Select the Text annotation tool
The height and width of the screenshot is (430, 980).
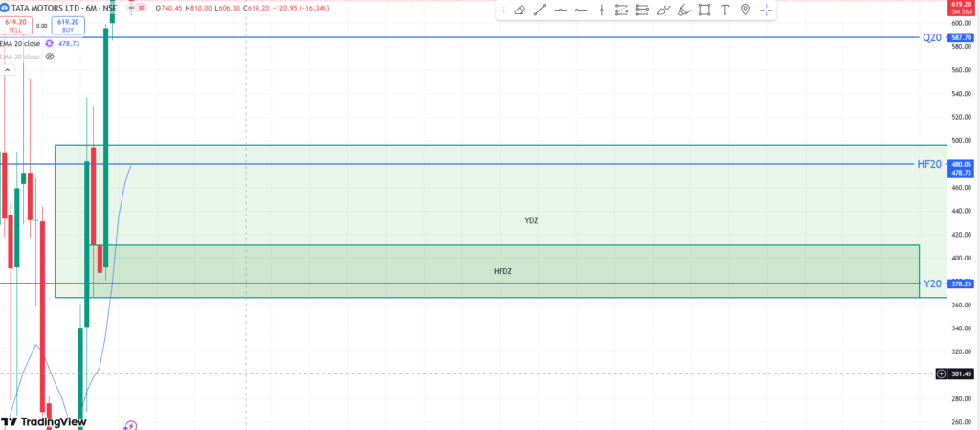tap(725, 10)
